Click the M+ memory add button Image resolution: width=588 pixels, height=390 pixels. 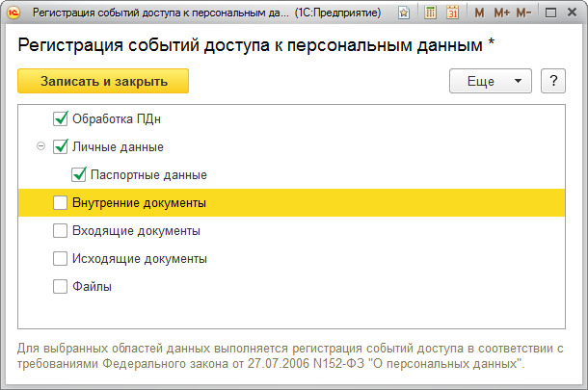click(x=501, y=13)
